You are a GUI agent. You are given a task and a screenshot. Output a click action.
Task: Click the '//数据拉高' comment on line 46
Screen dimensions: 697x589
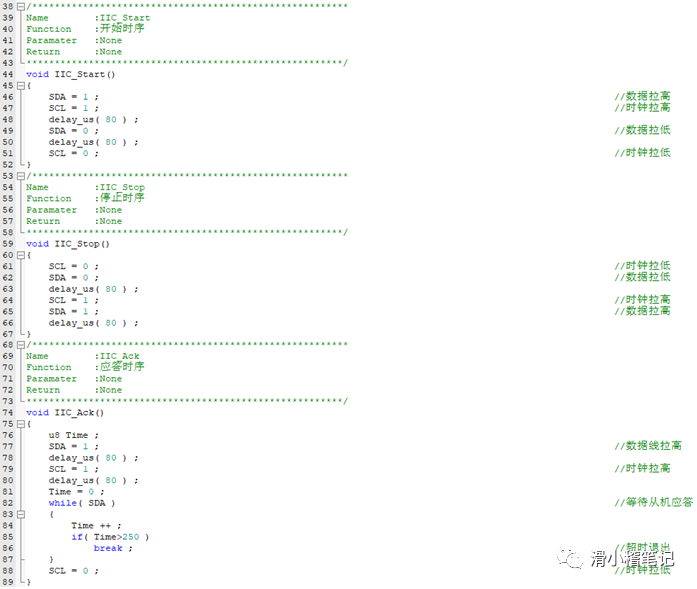[x=642, y=96]
